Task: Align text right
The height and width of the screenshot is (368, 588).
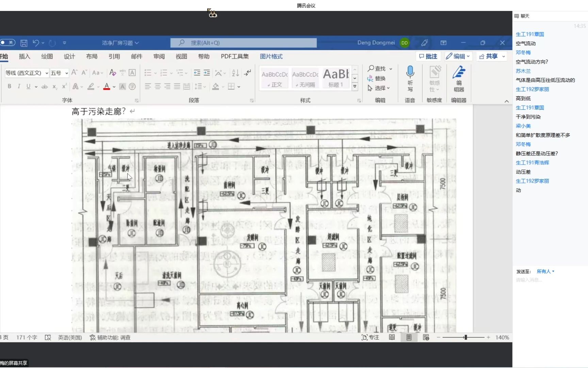Action: pyautogui.click(x=167, y=87)
